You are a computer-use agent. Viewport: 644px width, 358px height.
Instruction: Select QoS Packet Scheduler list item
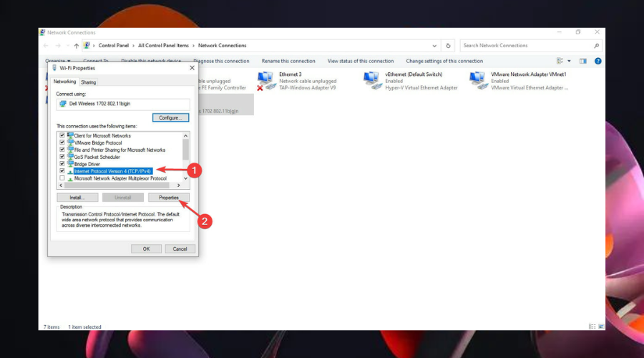click(97, 157)
